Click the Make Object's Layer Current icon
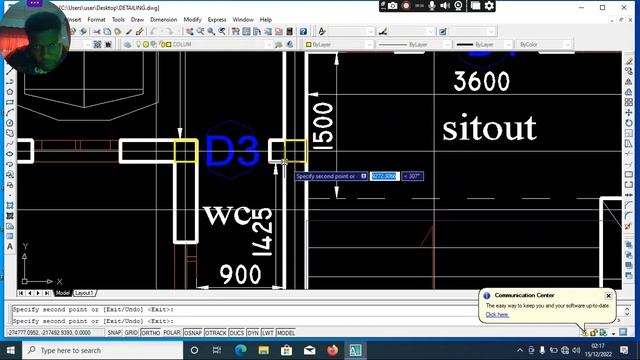Image resolution: width=640 pixels, height=360 pixels. 279,44
